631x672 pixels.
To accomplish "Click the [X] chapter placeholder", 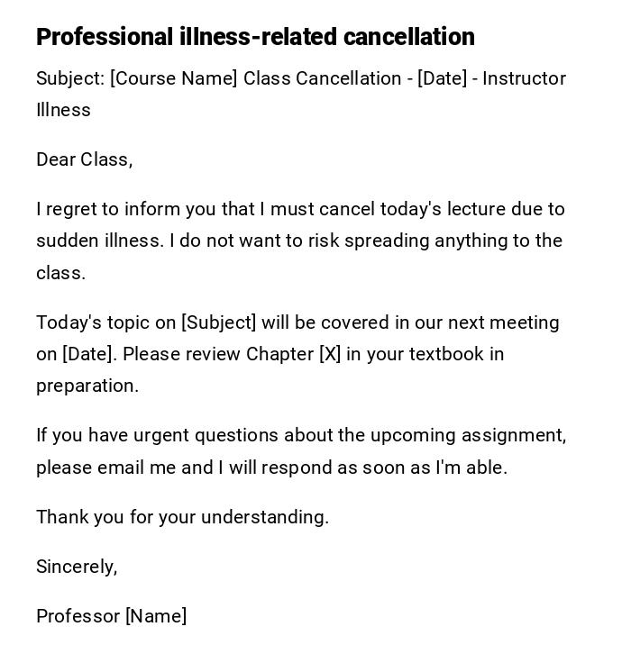I will pyautogui.click(x=330, y=354).
